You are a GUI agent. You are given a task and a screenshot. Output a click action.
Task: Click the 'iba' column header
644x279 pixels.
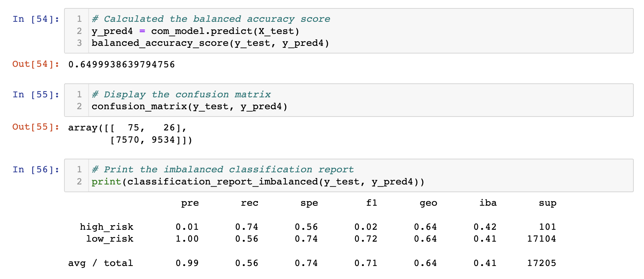coord(488,203)
